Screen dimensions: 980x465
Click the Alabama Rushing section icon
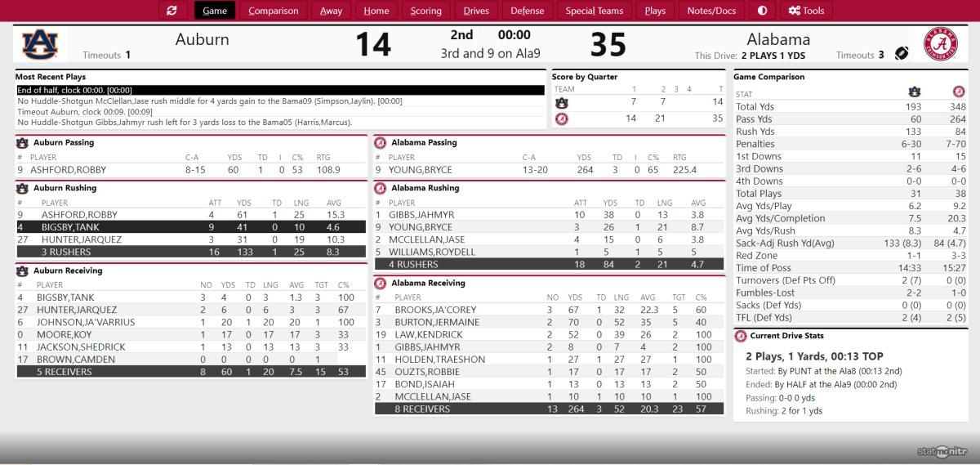pos(380,188)
